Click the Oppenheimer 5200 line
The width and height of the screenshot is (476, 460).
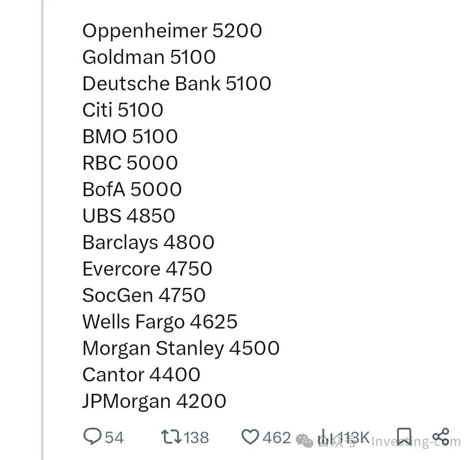(172, 31)
